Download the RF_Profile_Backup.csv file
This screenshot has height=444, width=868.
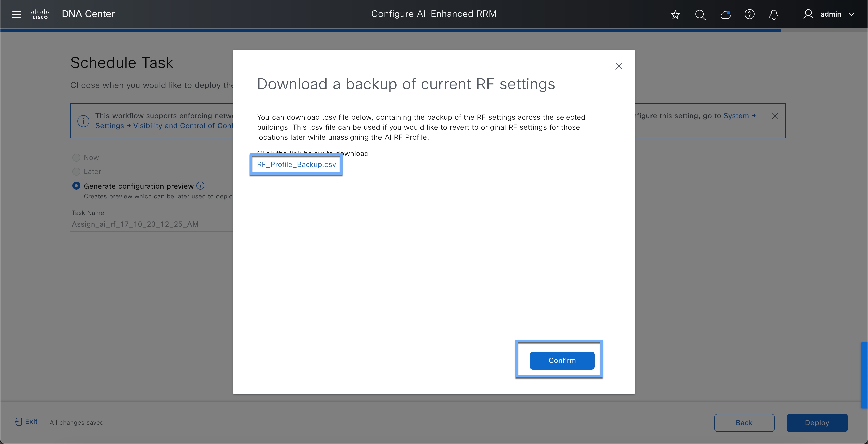click(x=296, y=165)
